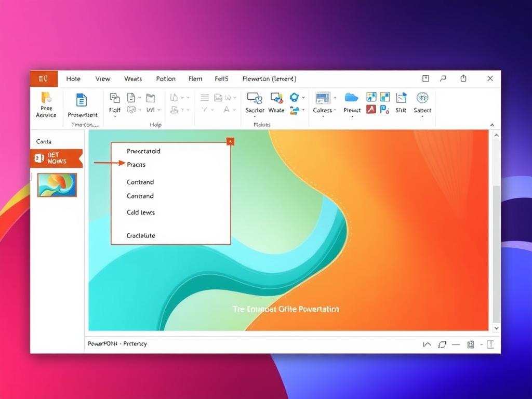The image size is (532, 399).
Task: Expand the Plewet dropdown arrow
Action: coord(352,117)
